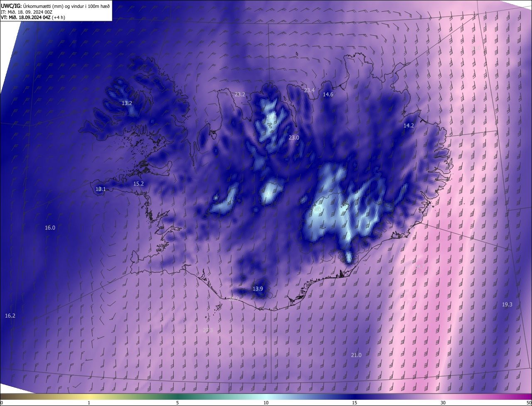This screenshot has width=532, height=406.
Task: Click the 16.0 value label
Action: tap(50, 227)
